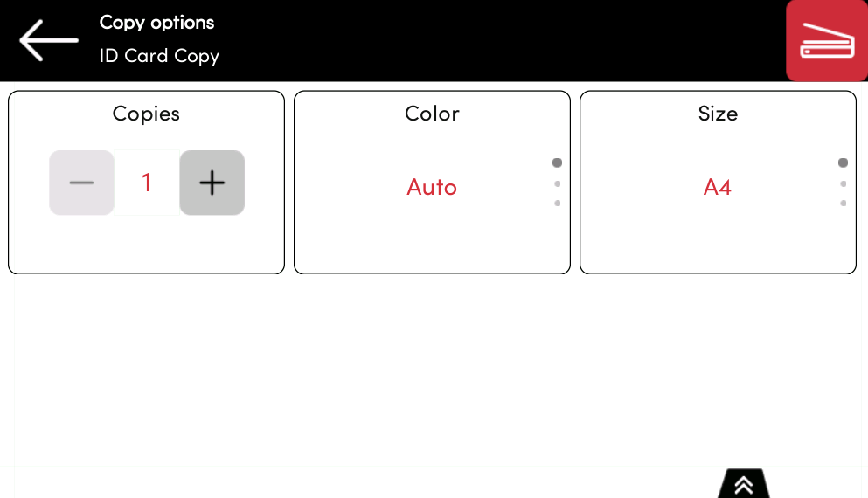Click the bottom indicator dot in Color card
The height and width of the screenshot is (498, 868).
click(x=557, y=204)
